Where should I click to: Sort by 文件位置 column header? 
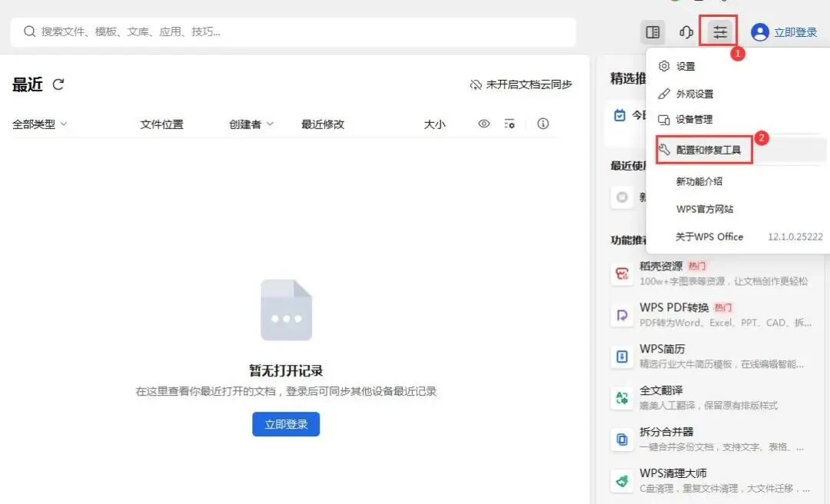(161, 124)
